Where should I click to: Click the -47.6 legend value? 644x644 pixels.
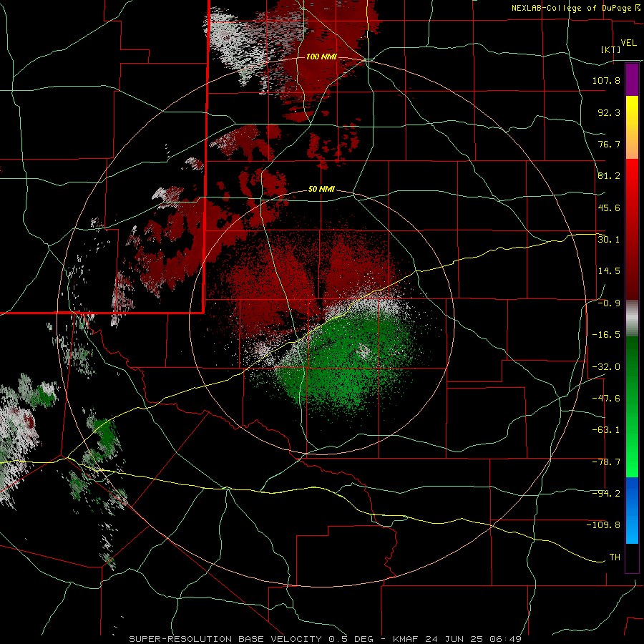click(606, 399)
